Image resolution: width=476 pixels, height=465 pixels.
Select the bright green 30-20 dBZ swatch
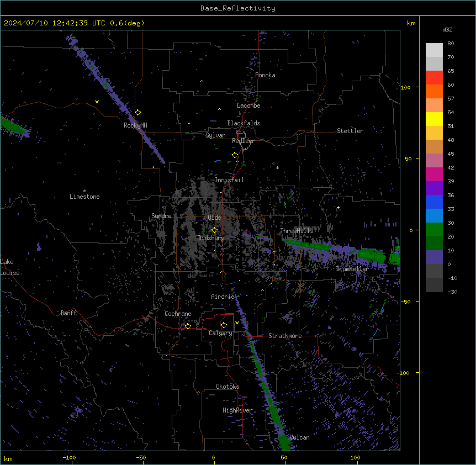coord(434,230)
